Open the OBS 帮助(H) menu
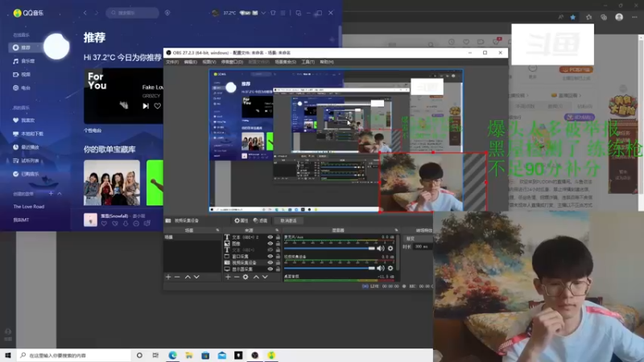This screenshot has height=362, width=644. click(x=327, y=62)
